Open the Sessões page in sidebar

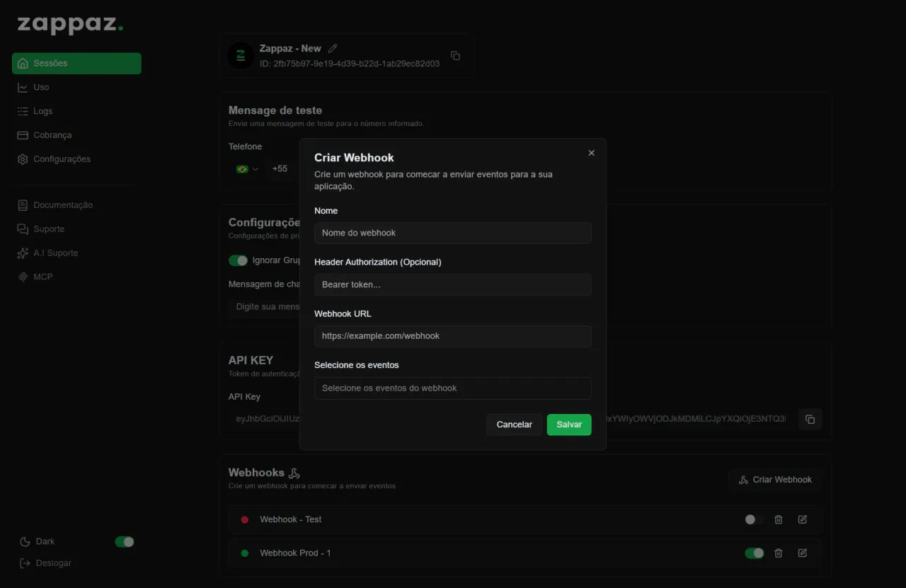pyautogui.click(x=76, y=63)
